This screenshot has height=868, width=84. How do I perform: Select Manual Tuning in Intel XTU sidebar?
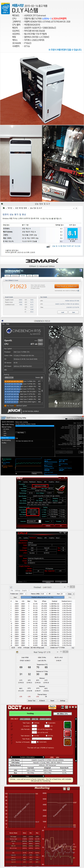6,427
